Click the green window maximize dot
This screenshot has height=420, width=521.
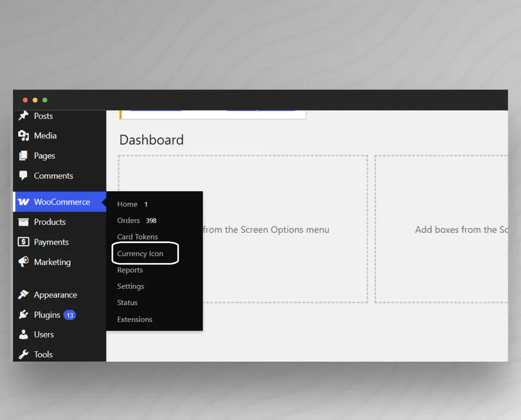tap(45, 100)
